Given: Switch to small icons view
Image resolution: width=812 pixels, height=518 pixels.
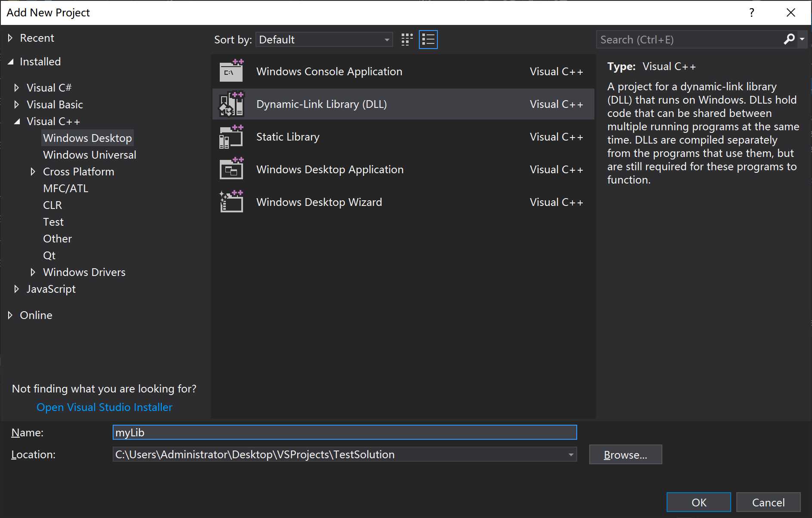Looking at the screenshot, I should tap(407, 40).
